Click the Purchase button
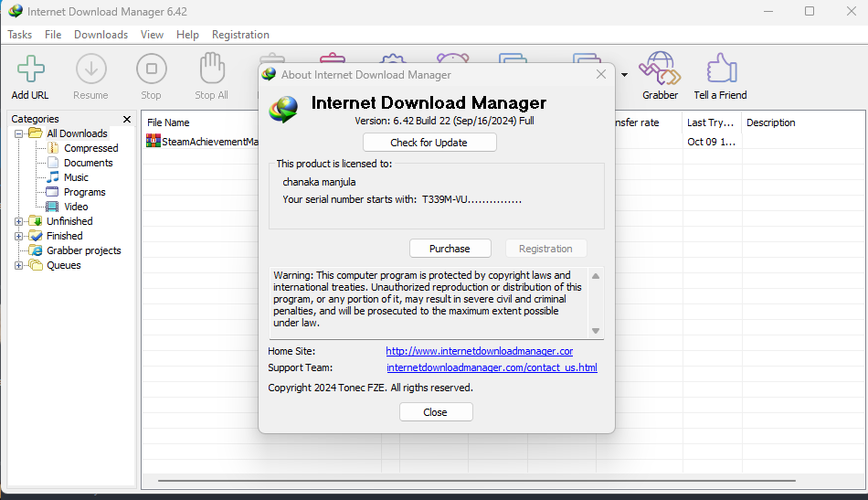Viewport: 868px width, 500px height. pyautogui.click(x=450, y=249)
